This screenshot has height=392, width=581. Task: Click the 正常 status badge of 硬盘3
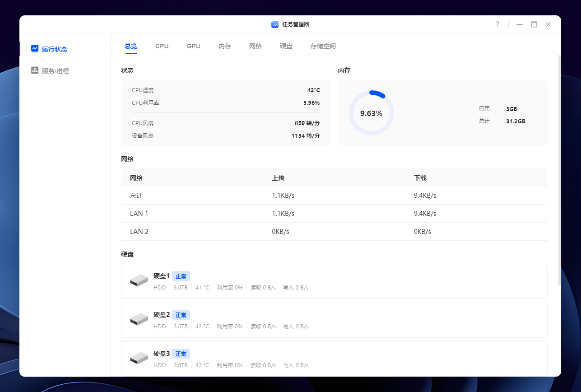(x=181, y=354)
